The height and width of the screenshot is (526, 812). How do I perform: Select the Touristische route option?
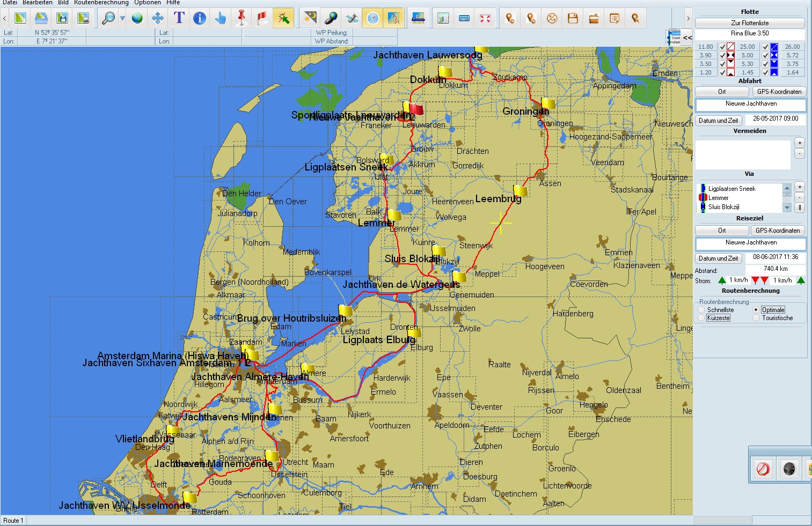coord(756,318)
